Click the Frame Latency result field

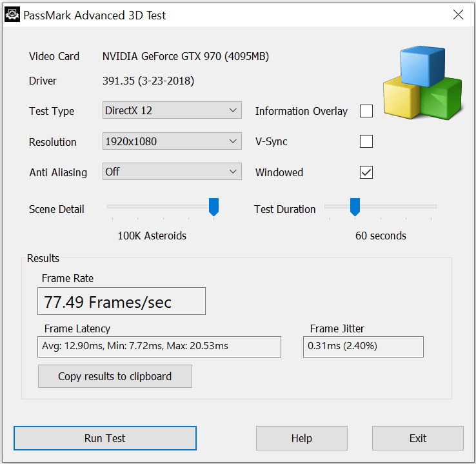coord(159,347)
